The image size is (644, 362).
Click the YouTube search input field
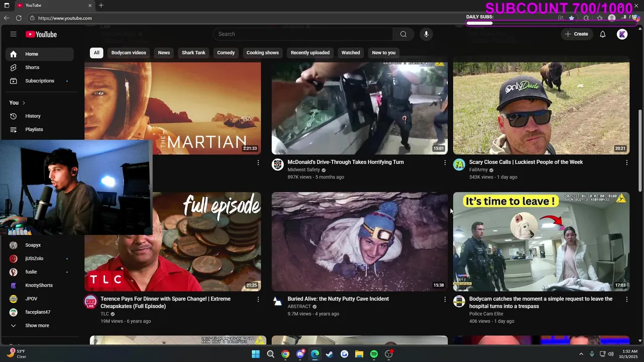click(303, 34)
